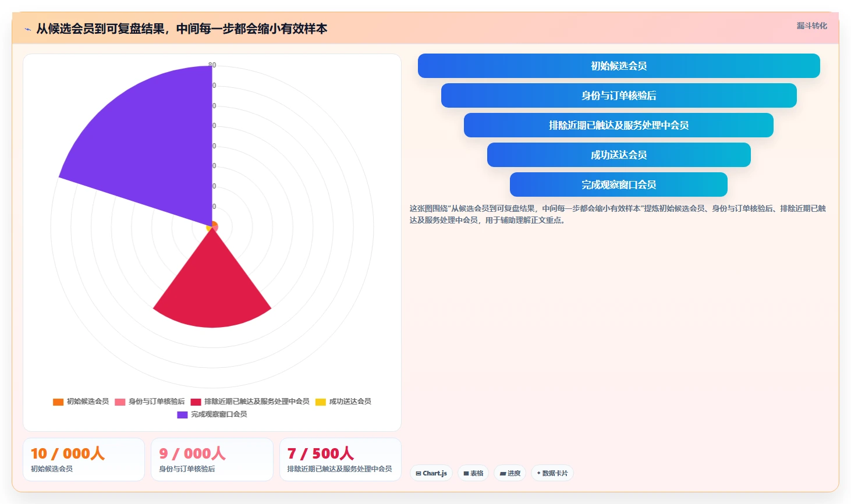
Task: Click the description paragraph starting 这张图围绕
Action: point(618,214)
